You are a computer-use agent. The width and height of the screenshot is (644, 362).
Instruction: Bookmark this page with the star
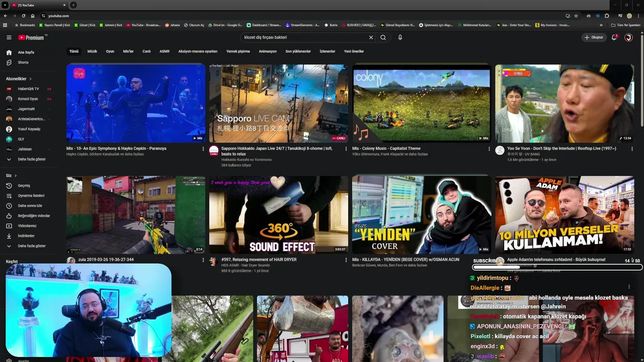click(x=576, y=16)
